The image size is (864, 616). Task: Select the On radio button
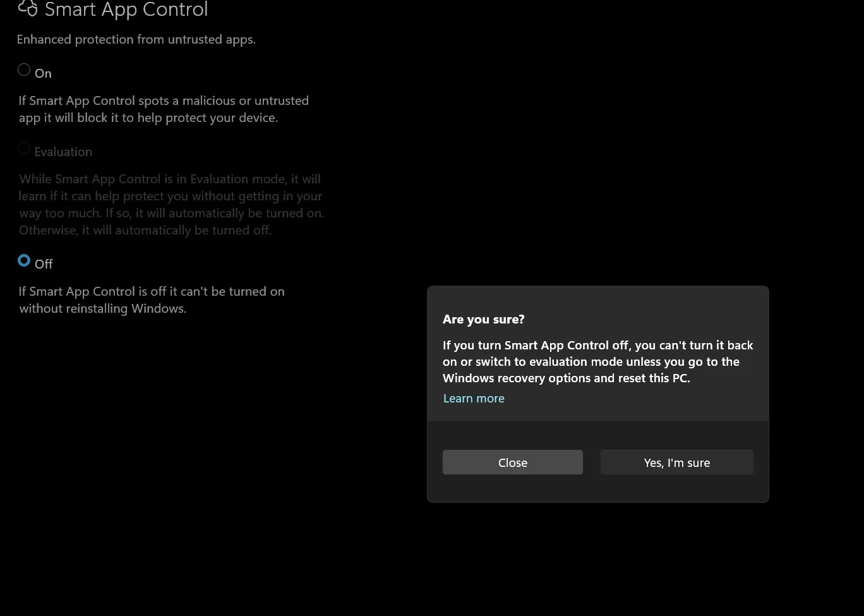[24, 69]
